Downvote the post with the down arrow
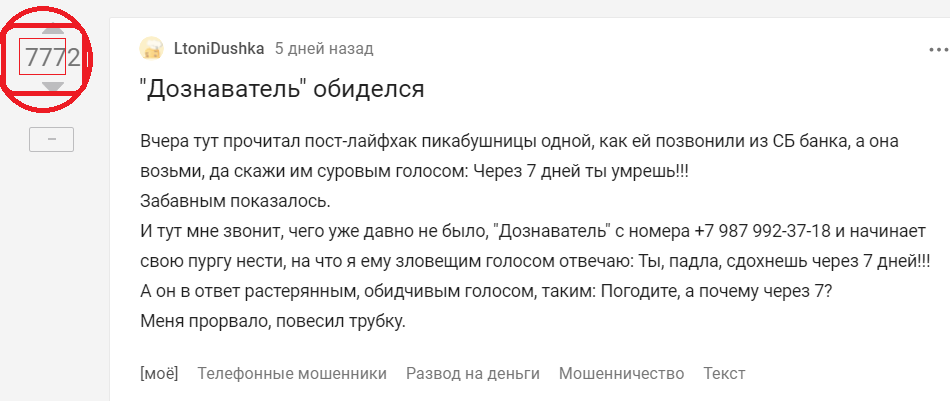Screen dimensions: 950x401 (52, 88)
